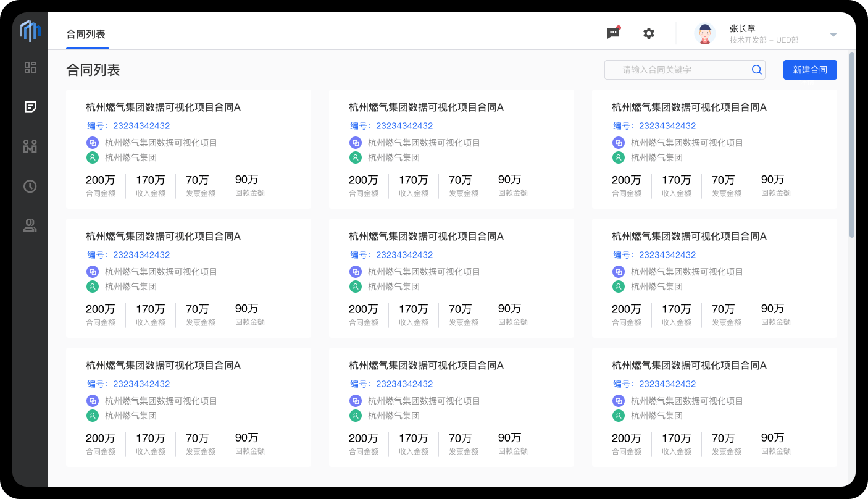Open contract title in third row, last card
Screen dimensions: 868x499
tap(689, 365)
